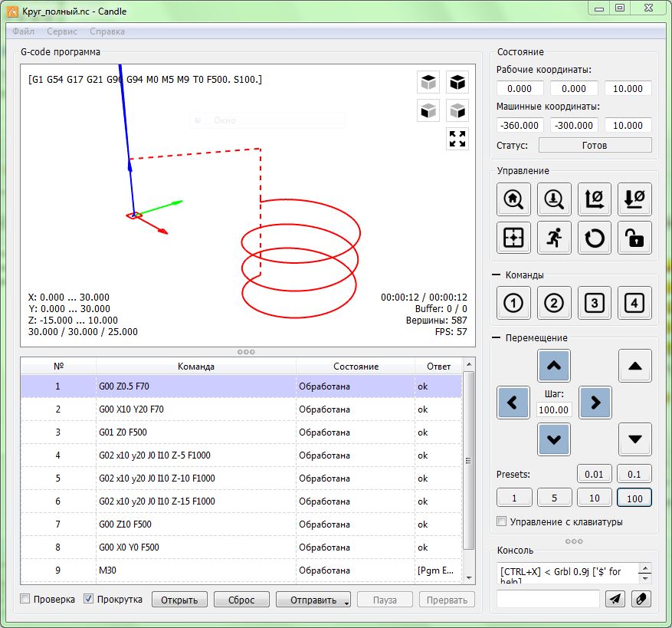Image resolution: width=672 pixels, height=628 pixels.
Task: Open the Файл menu
Action: coord(23,31)
